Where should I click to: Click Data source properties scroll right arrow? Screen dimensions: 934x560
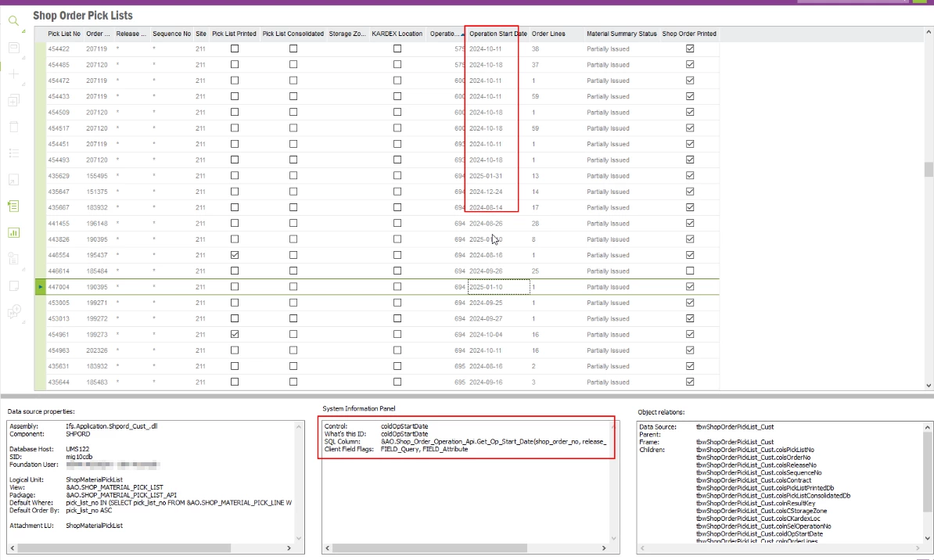(x=289, y=547)
